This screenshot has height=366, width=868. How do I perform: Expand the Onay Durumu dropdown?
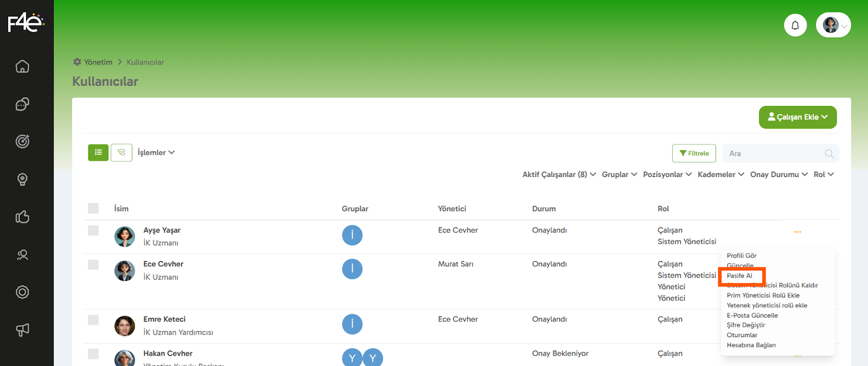778,174
